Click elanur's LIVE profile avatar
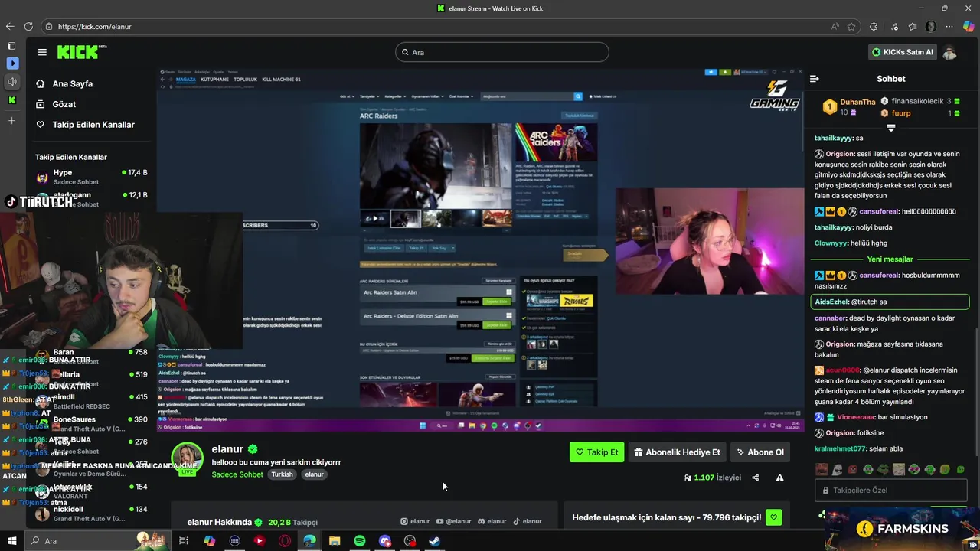Image resolution: width=980 pixels, height=551 pixels. tap(187, 458)
